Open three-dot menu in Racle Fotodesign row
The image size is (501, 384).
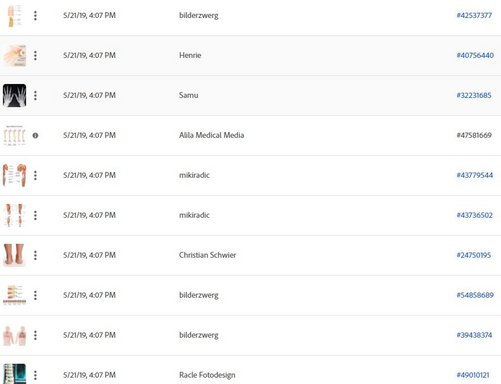(x=35, y=375)
